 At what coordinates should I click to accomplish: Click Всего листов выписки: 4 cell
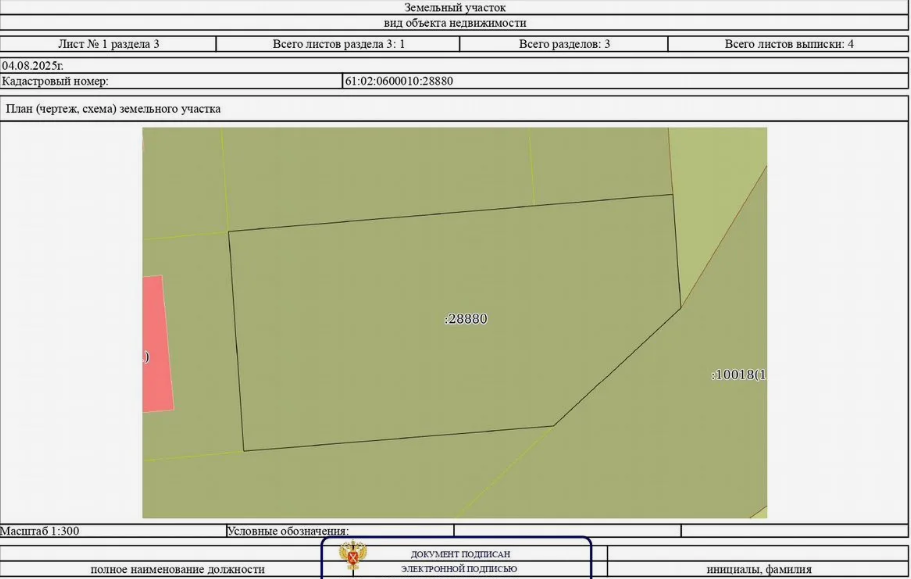click(788, 44)
